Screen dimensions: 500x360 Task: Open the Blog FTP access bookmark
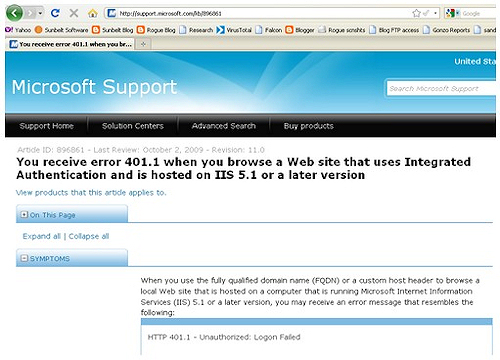tap(394, 30)
